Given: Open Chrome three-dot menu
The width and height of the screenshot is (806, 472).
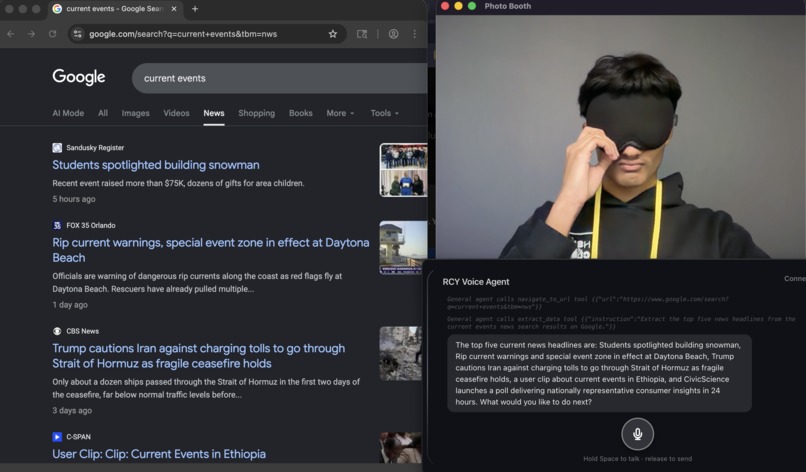Looking at the screenshot, I should 414,34.
